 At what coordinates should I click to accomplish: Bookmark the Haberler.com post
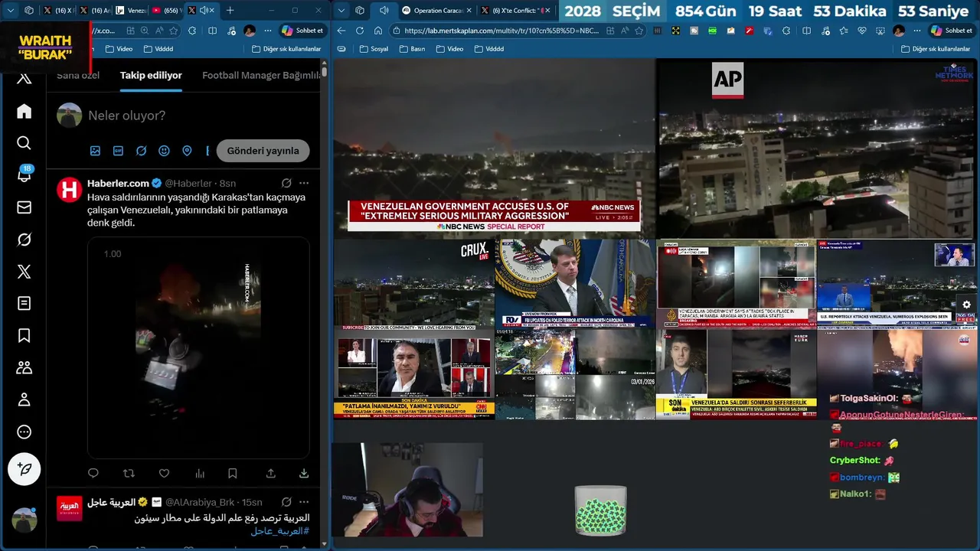[x=233, y=474]
